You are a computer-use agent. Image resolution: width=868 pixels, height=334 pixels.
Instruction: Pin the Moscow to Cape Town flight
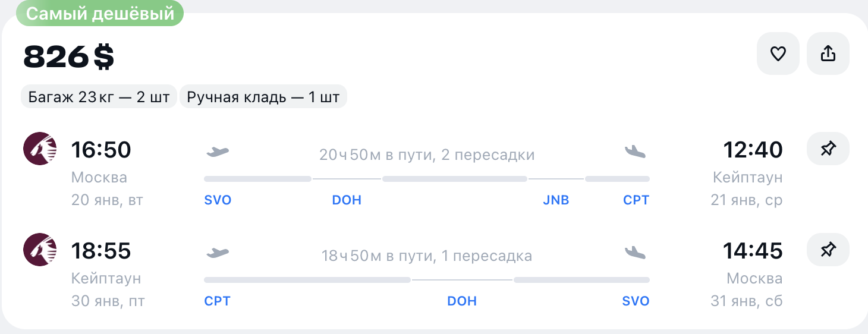828,149
